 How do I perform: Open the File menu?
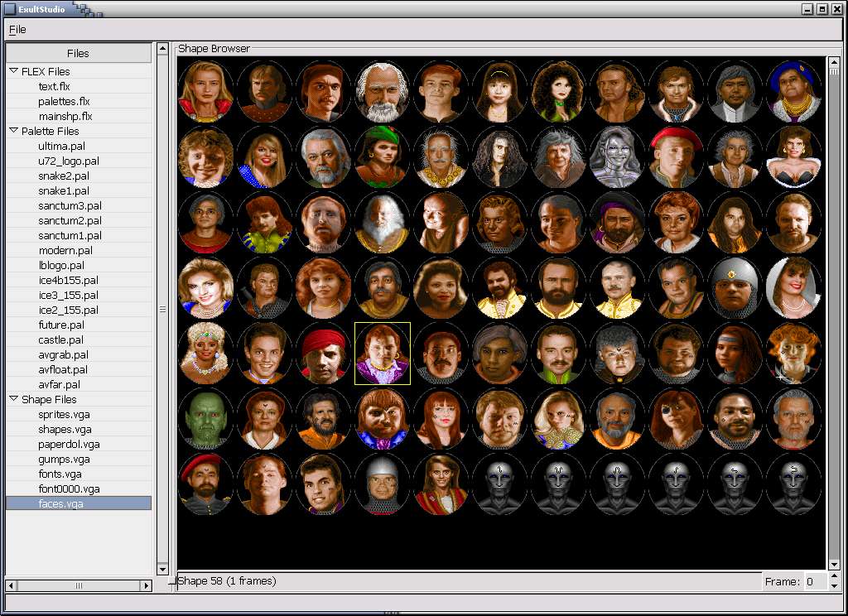[17, 29]
